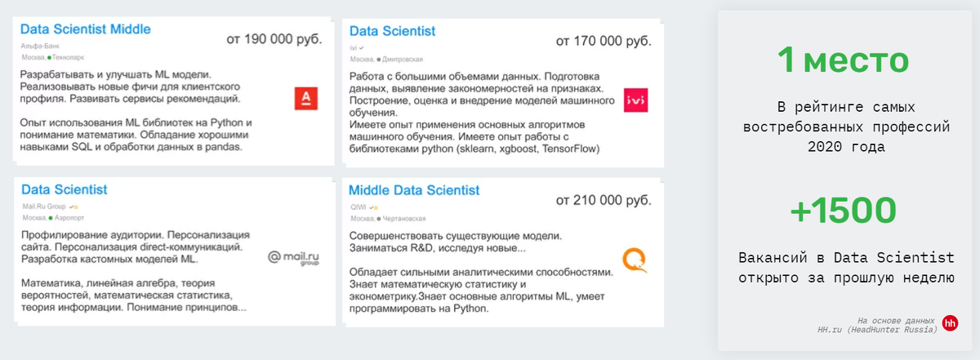
Task: Click the verified badge next to Mail.Ru Group
Action: 74,207
